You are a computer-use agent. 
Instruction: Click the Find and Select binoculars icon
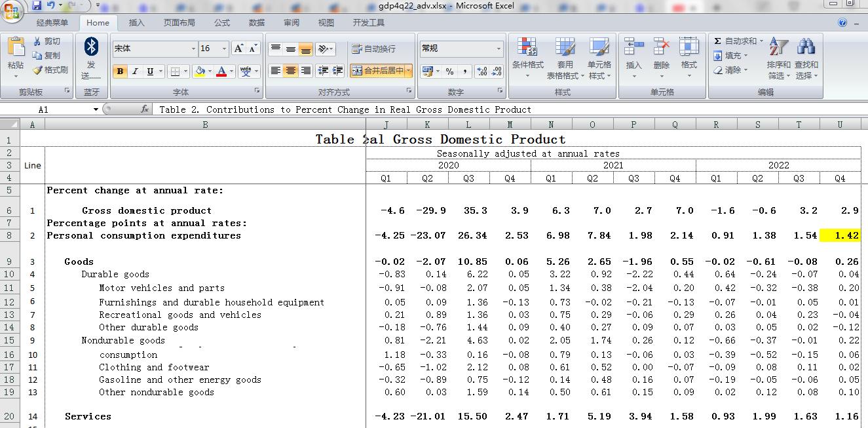click(x=806, y=47)
